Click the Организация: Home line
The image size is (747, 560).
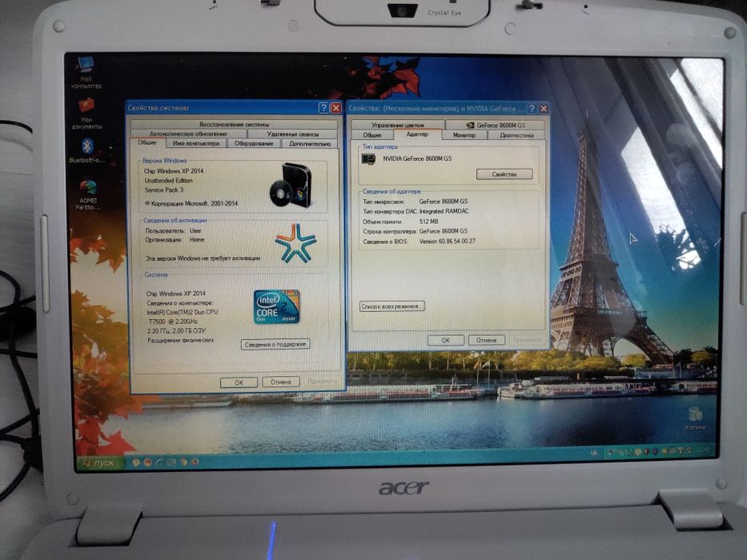tap(175, 239)
